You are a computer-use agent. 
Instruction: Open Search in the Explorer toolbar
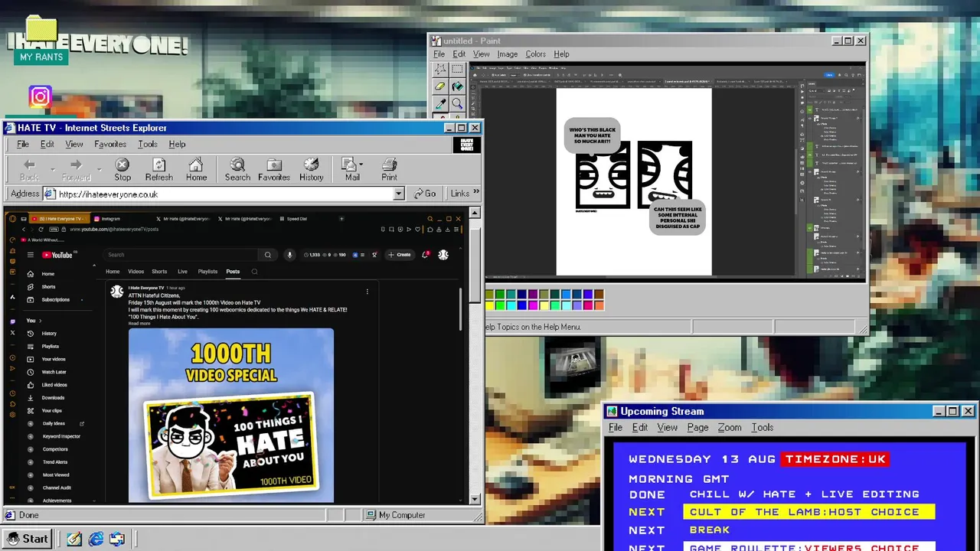coord(237,169)
